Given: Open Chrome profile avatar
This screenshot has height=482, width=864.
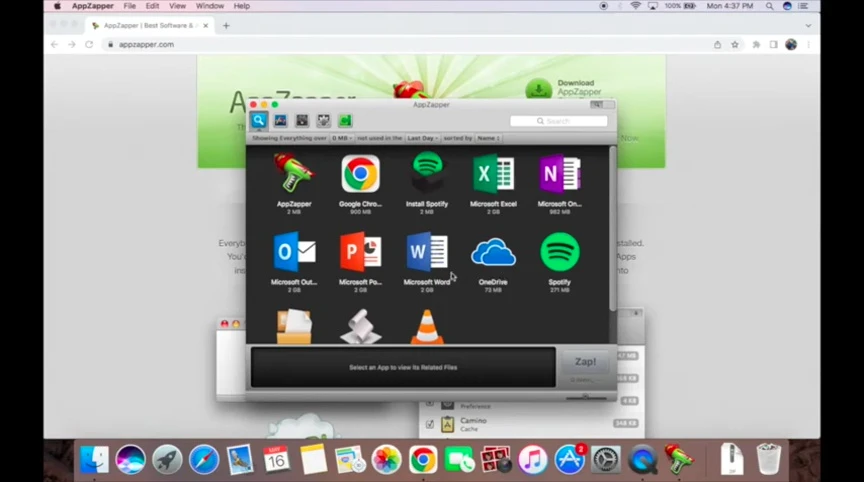Looking at the screenshot, I should [791, 45].
